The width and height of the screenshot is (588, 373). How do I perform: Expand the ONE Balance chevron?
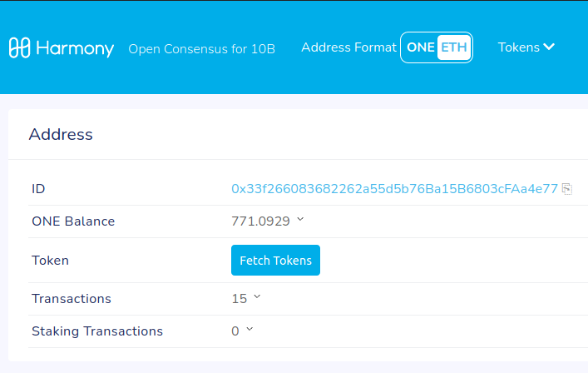click(300, 219)
